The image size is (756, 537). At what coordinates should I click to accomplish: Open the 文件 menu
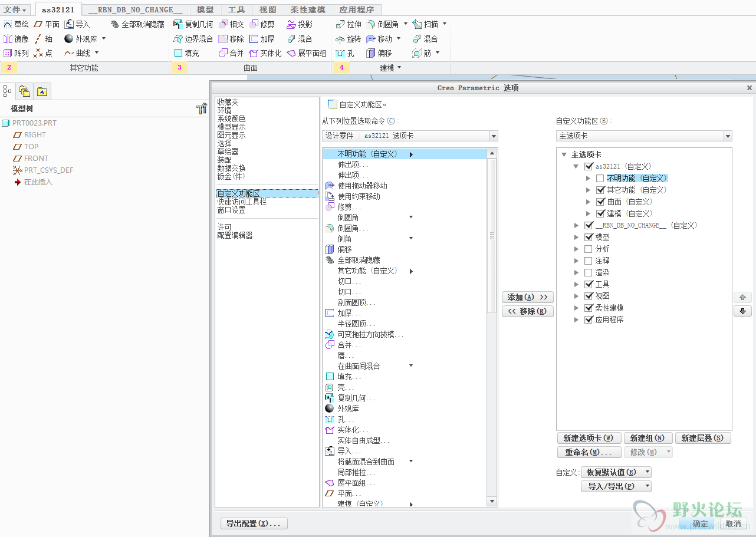tap(15, 9)
